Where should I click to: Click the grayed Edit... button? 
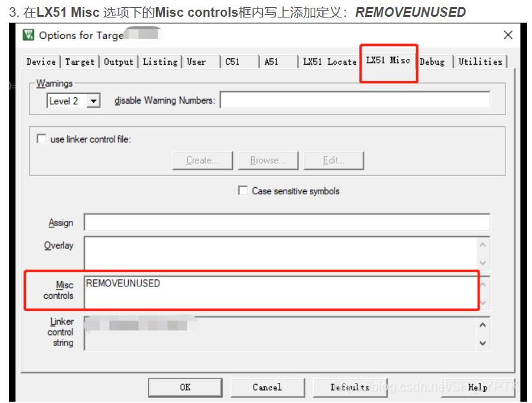tap(333, 161)
